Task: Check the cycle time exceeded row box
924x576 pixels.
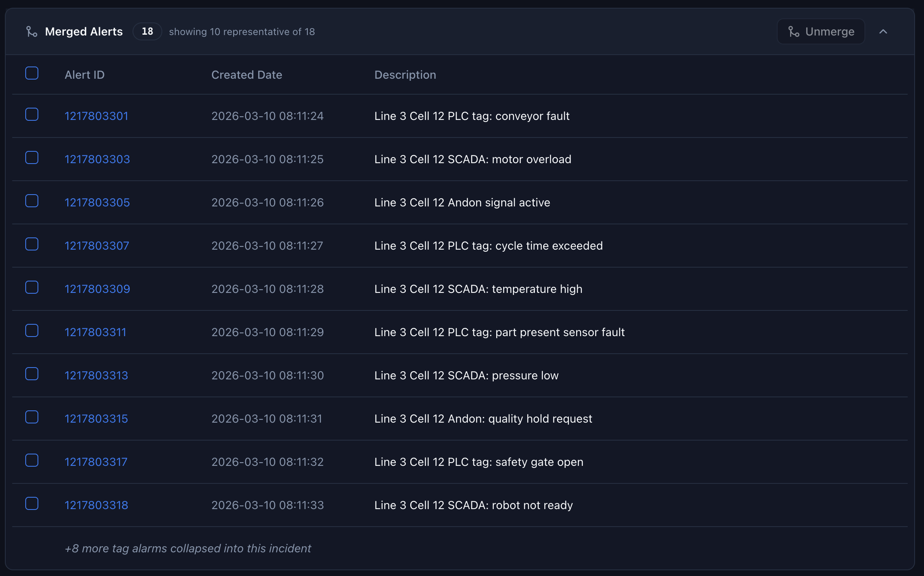Action: [x=32, y=244]
